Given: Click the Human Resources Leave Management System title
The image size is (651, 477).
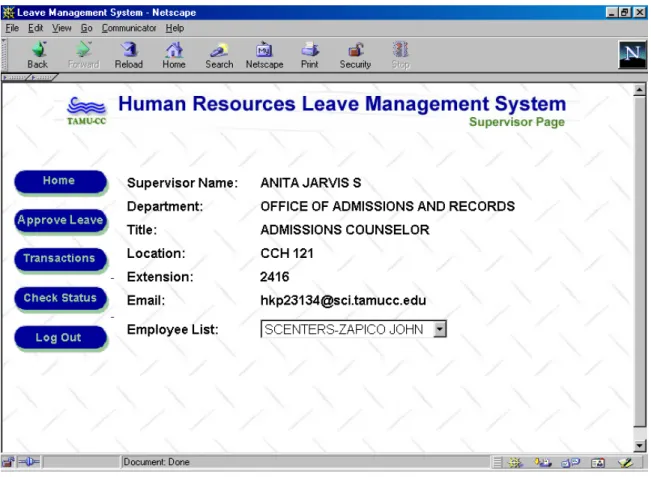Looking at the screenshot, I should pyautogui.click(x=342, y=104).
